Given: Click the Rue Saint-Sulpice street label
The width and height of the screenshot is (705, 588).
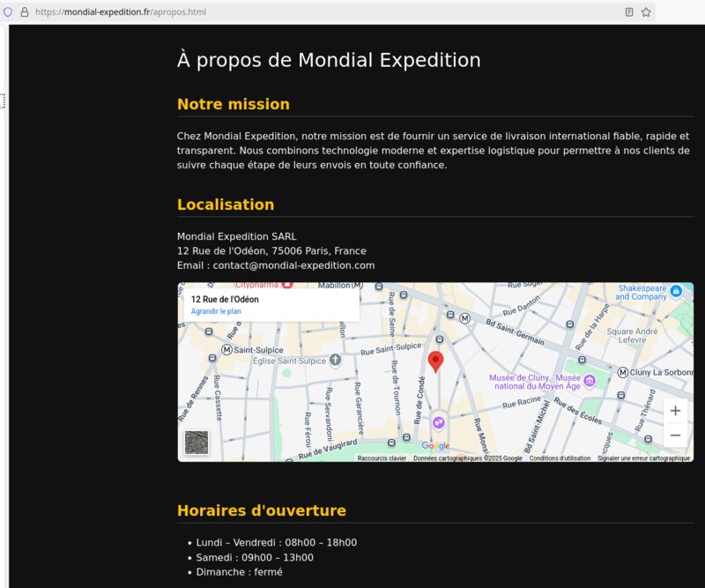Looking at the screenshot, I should pyautogui.click(x=390, y=349).
